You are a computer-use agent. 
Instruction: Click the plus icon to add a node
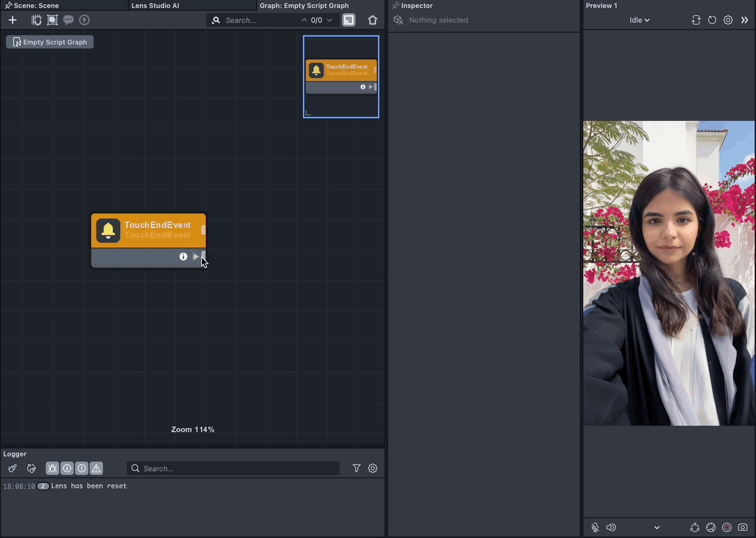coord(13,20)
